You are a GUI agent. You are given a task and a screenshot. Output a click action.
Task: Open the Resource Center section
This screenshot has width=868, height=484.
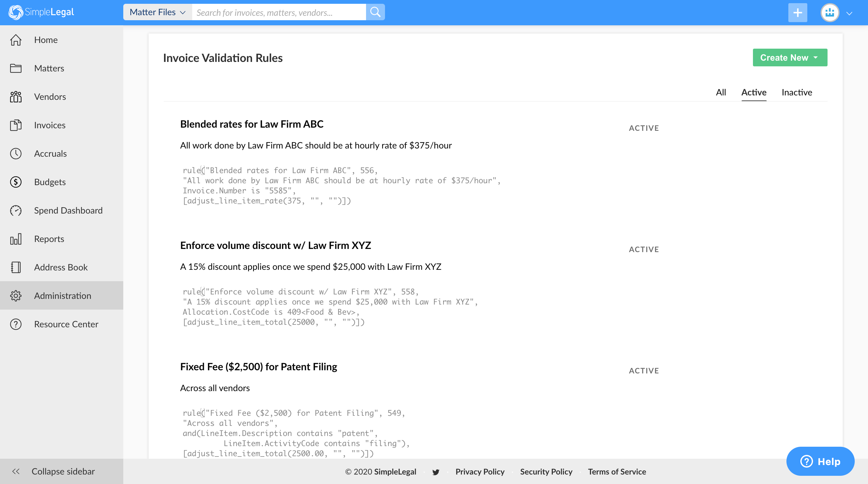(66, 323)
